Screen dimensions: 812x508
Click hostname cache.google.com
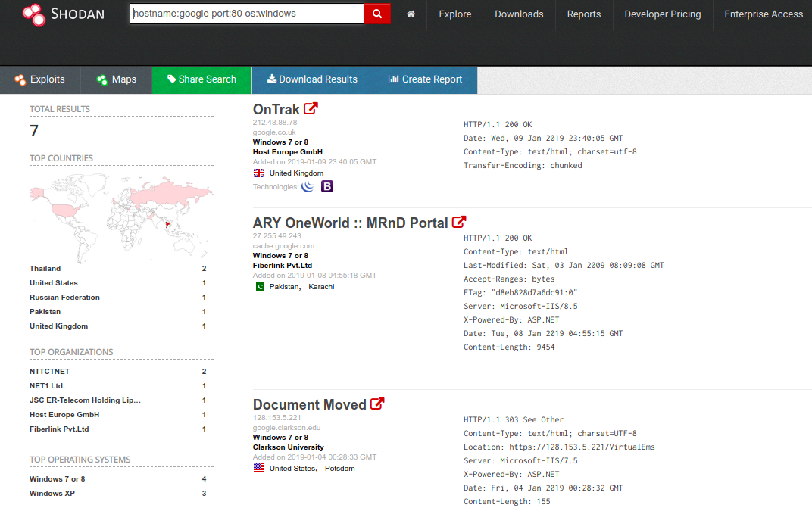tap(283, 246)
